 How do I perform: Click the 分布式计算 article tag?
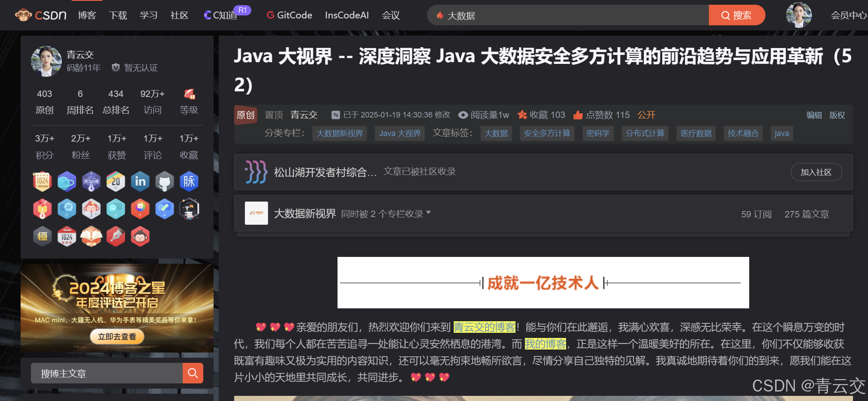pos(645,133)
